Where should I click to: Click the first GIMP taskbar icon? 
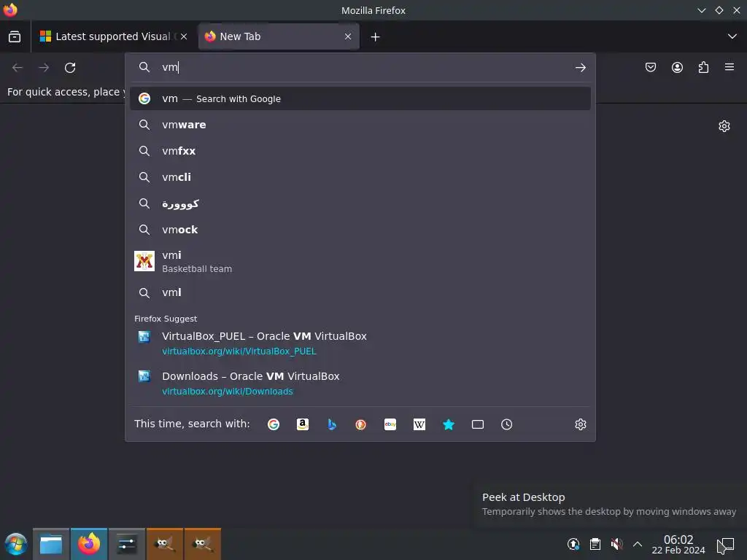[165, 544]
